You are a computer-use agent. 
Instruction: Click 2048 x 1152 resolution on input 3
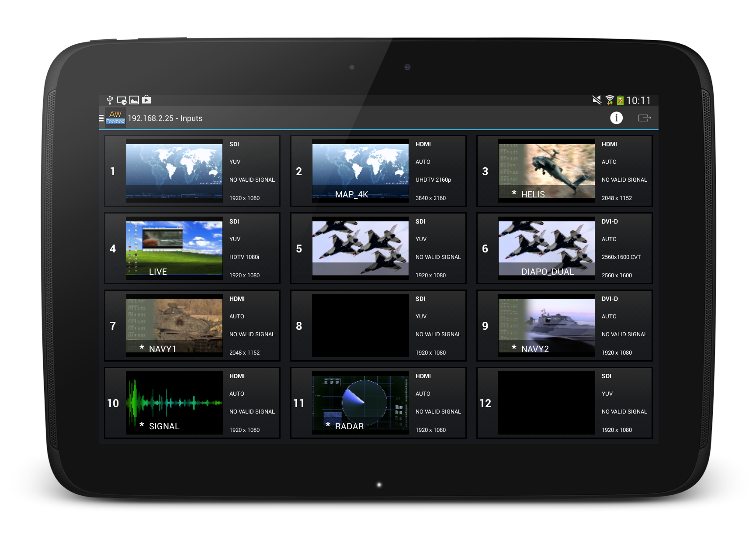click(x=617, y=198)
